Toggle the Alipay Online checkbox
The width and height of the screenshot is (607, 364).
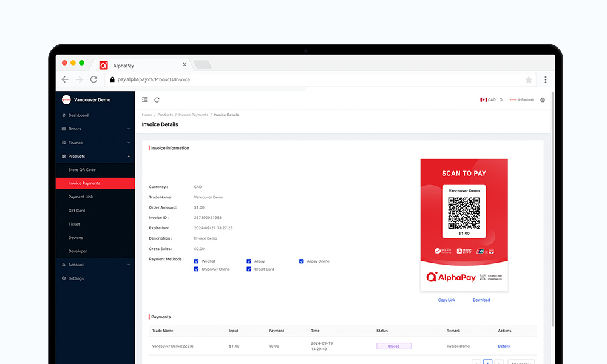[x=302, y=261]
